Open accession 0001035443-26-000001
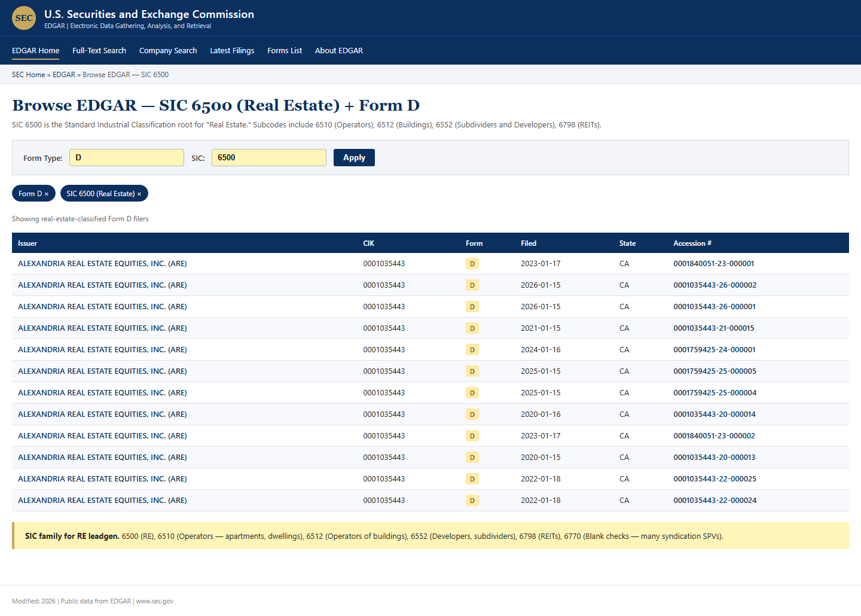 715,307
